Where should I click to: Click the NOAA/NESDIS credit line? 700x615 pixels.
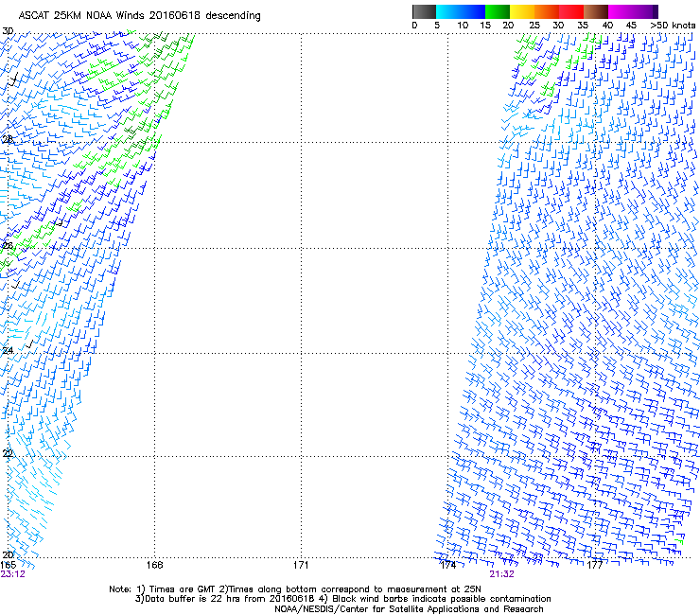409,609
